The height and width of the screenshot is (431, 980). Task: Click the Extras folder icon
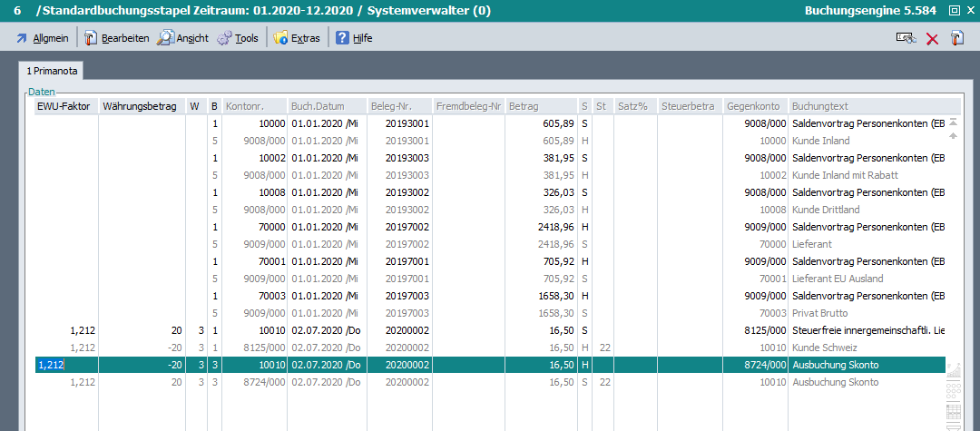pos(280,38)
